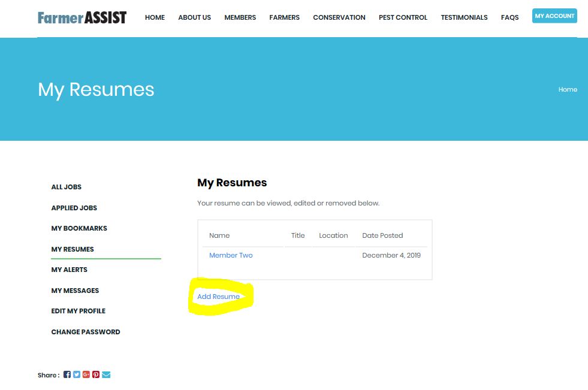Open the Members menu item
The height and width of the screenshot is (390, 588).
pos(240,17)
